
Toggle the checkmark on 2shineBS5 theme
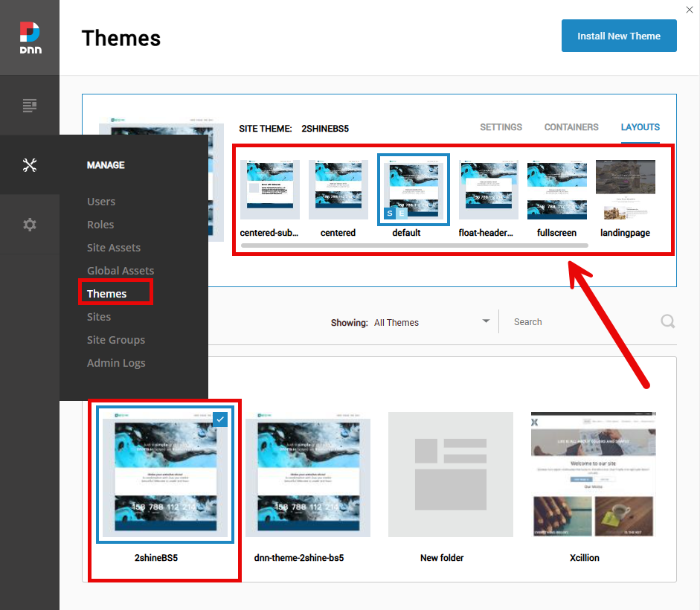220,420
